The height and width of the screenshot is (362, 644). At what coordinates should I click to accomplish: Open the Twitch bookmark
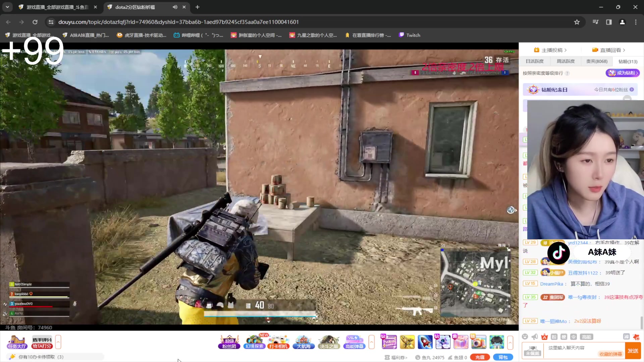(410, 35)
